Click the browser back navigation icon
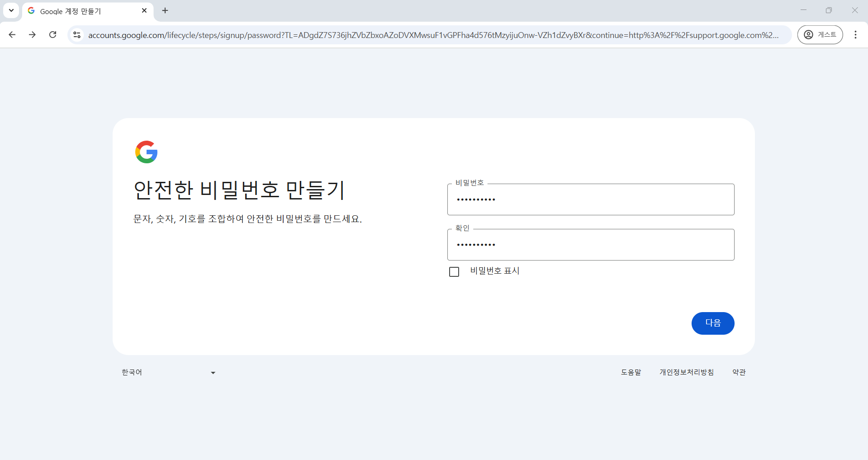The width and height of the screenshot is (868, 460). 12,34
